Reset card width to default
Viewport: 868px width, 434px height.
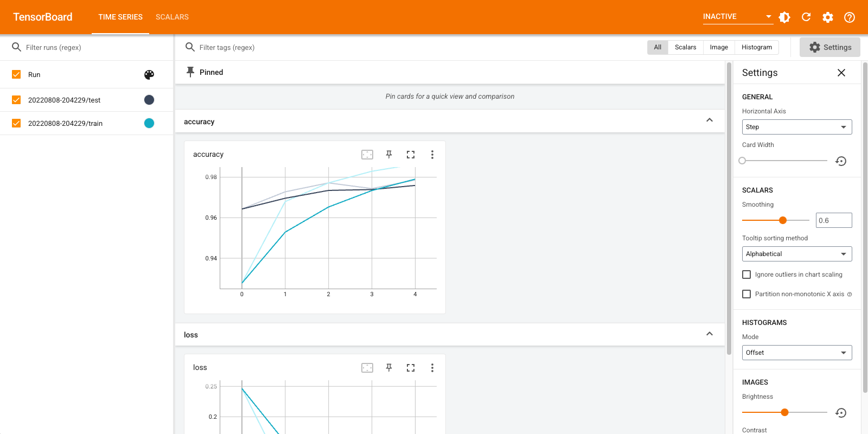[x=841, y=161]
